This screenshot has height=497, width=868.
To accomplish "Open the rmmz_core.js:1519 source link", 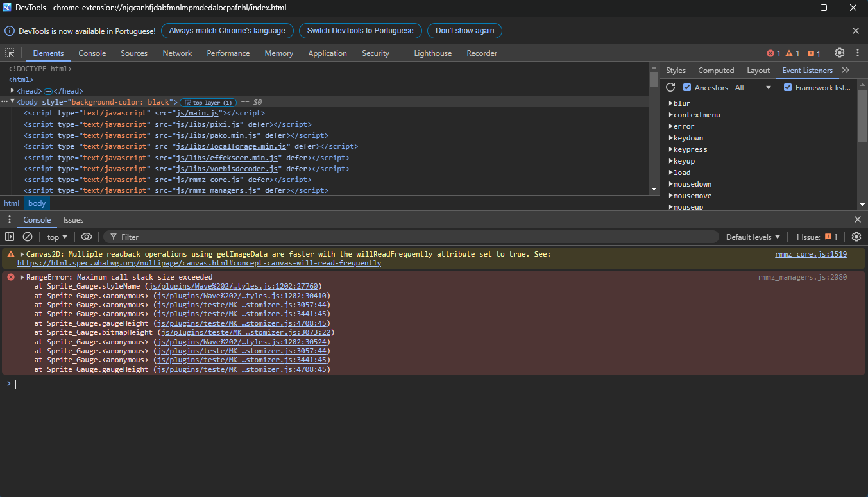I will 810,255.
